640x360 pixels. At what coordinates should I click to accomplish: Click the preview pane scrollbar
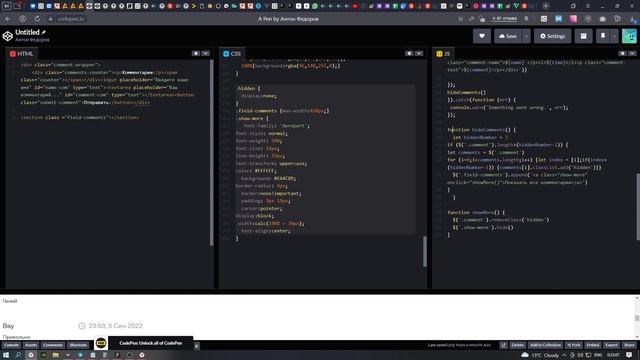[x=637, y=317]
